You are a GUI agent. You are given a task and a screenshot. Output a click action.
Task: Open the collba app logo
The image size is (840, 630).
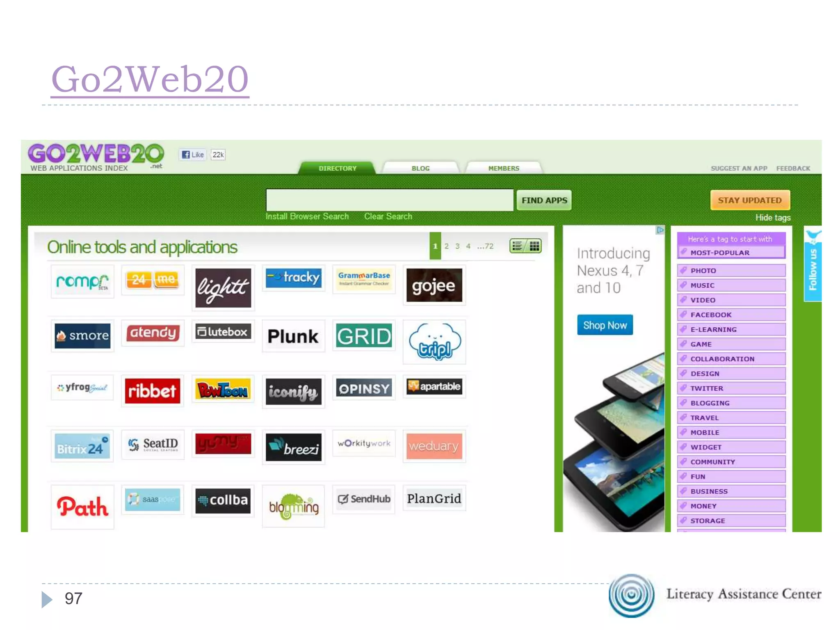tap(223, 500)
